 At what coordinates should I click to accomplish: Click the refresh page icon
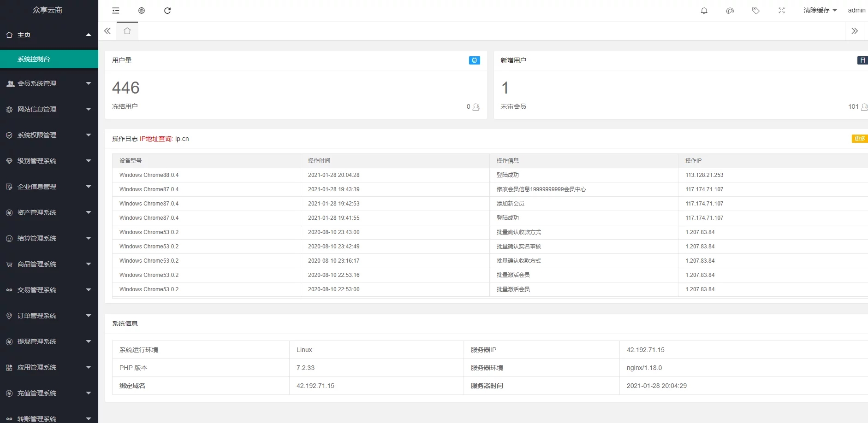click(167, 11)
